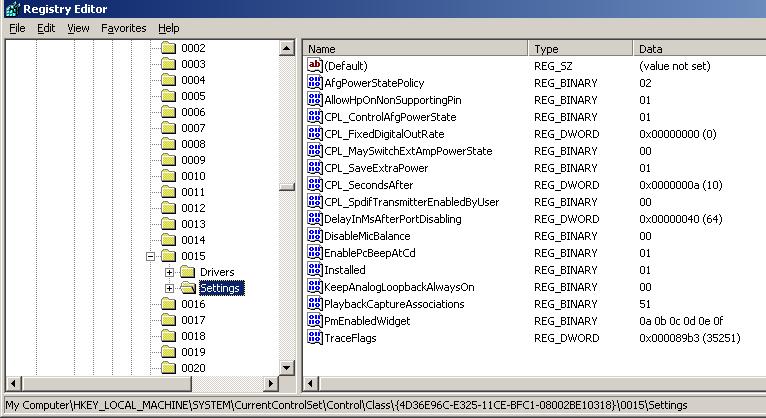
Task: Click the PlaybackCaptureAssociations value icon
Action: (315, 303)
